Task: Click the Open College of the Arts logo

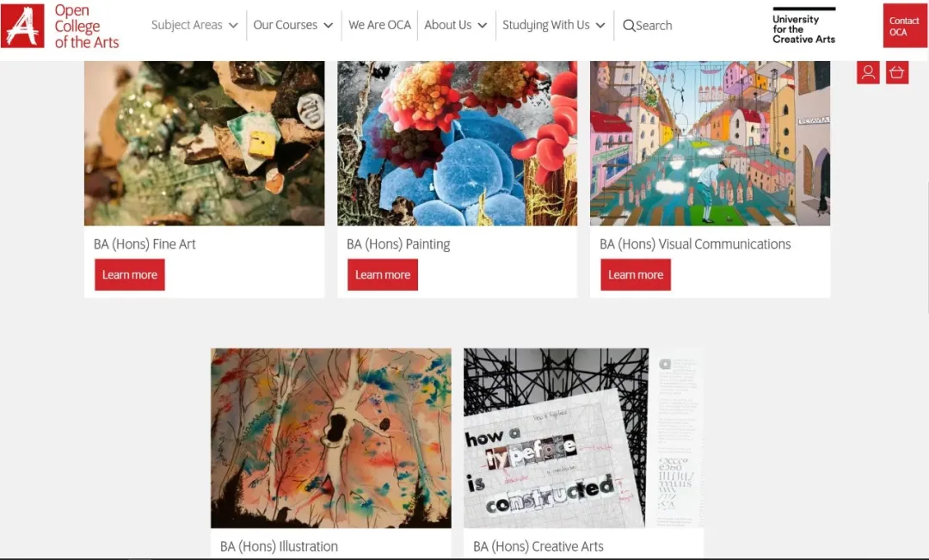Action: 60,26
